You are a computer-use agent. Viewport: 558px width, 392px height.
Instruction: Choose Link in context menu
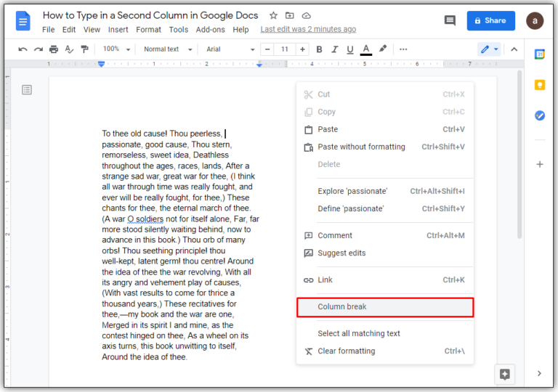pos(385,280)
